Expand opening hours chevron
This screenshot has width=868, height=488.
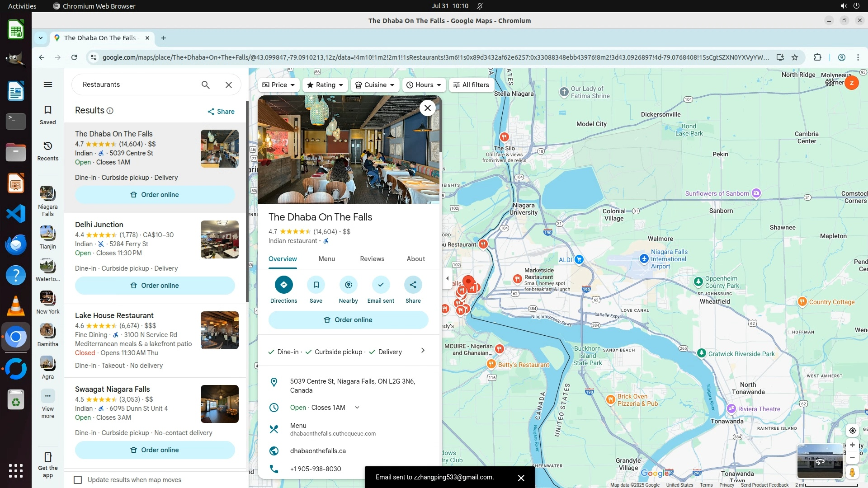[x=357, y=408]
